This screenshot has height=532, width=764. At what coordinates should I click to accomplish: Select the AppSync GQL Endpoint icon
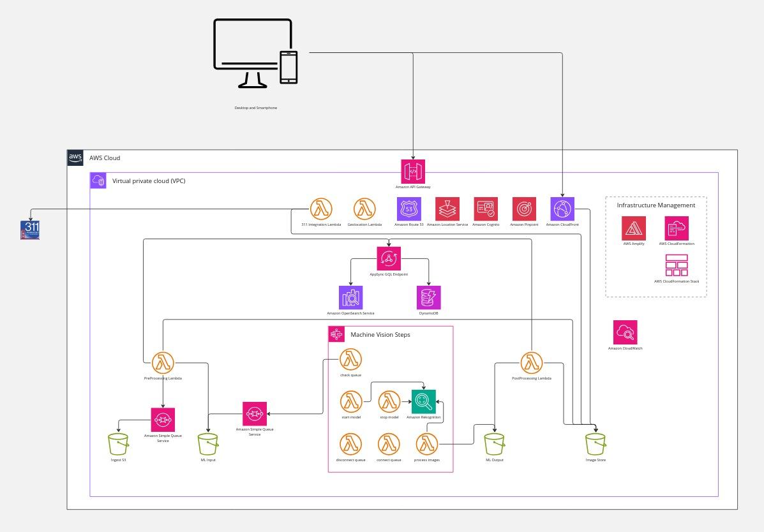(x=389, y=258)
